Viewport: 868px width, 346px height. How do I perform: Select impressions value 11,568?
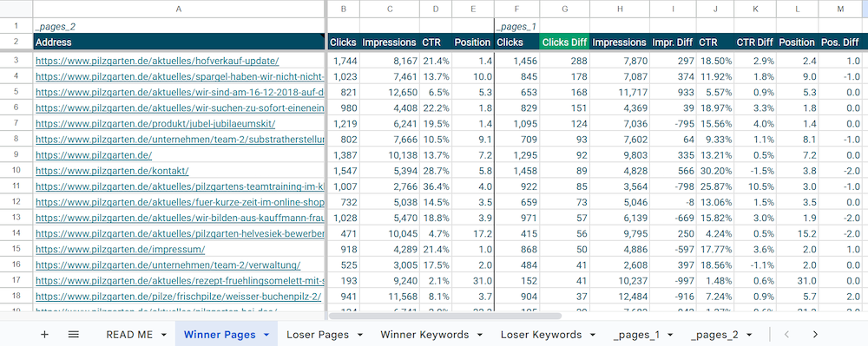[x=389, y=297]
